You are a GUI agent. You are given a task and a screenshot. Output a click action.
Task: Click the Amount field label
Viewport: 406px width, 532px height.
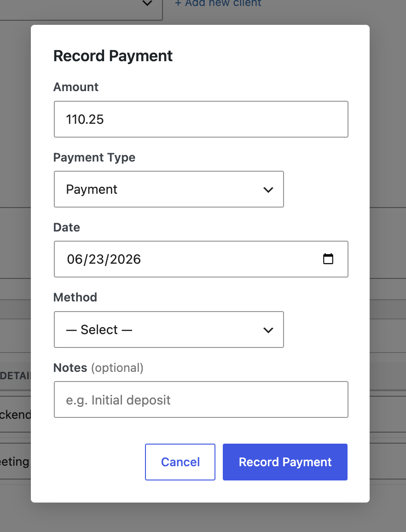click(75, 87)
